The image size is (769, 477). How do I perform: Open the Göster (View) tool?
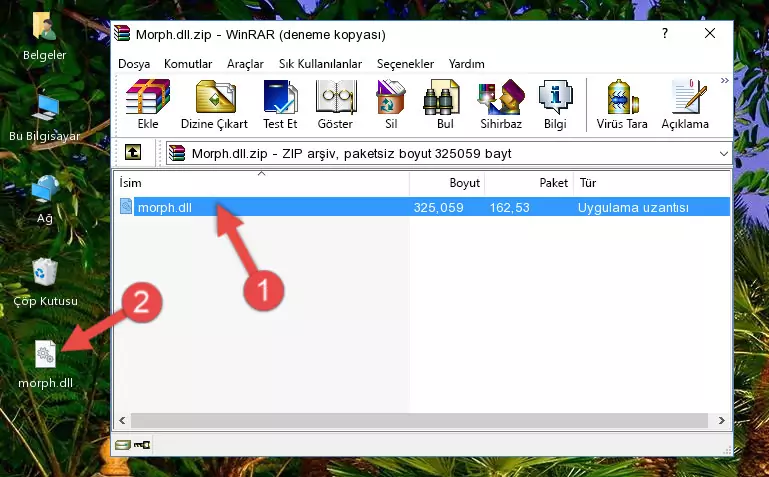pos(335,104)
